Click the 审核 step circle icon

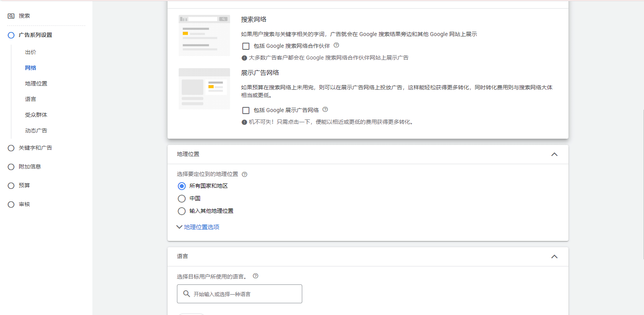[x=11, y=205]
